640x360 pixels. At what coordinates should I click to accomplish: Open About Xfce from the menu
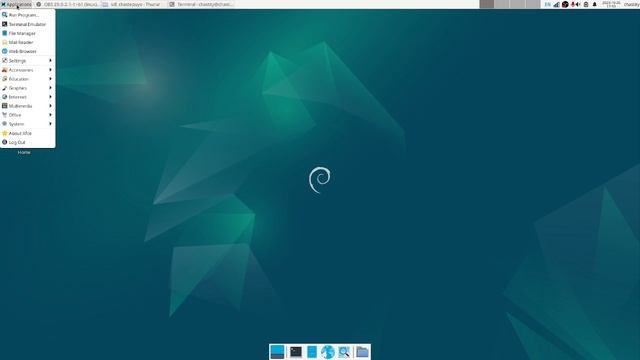pos(28,133)
